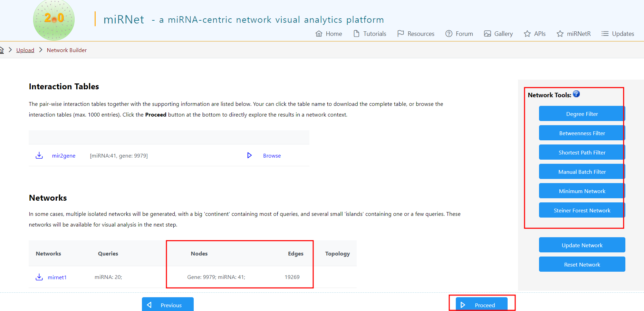Click the Update Network button

pyautogui.click(x=582, y=245)
